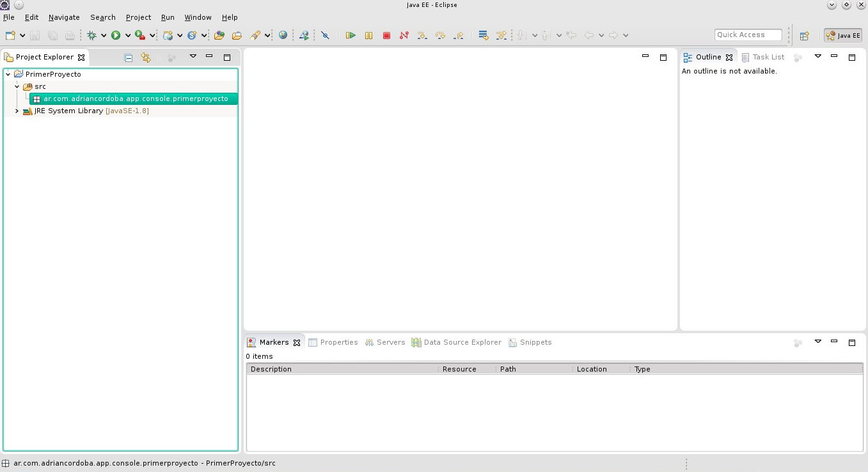Launch a debug session using the bug icon
This screenshot has height=472, width=868.
pos(93,35)
